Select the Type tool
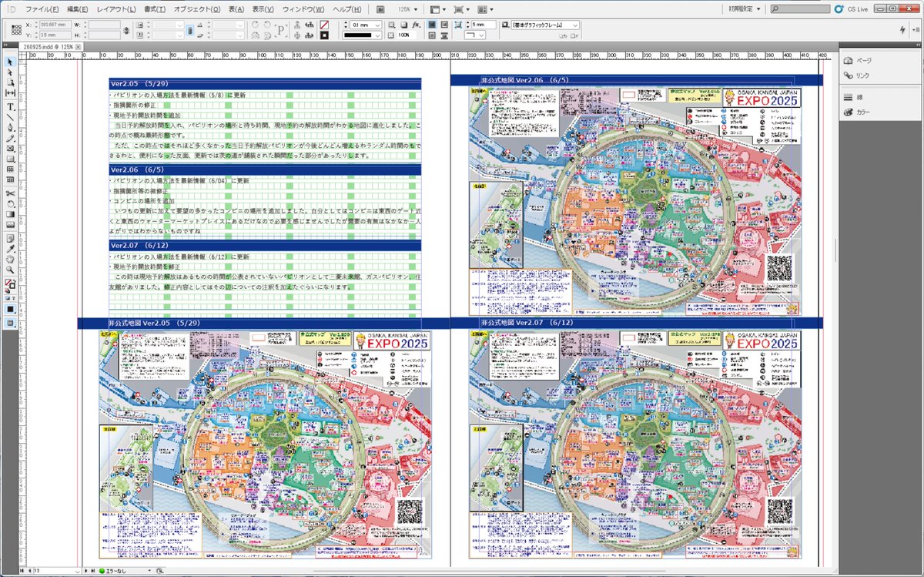The width and height of the screenshot is (924, 577). pos(10,106)
